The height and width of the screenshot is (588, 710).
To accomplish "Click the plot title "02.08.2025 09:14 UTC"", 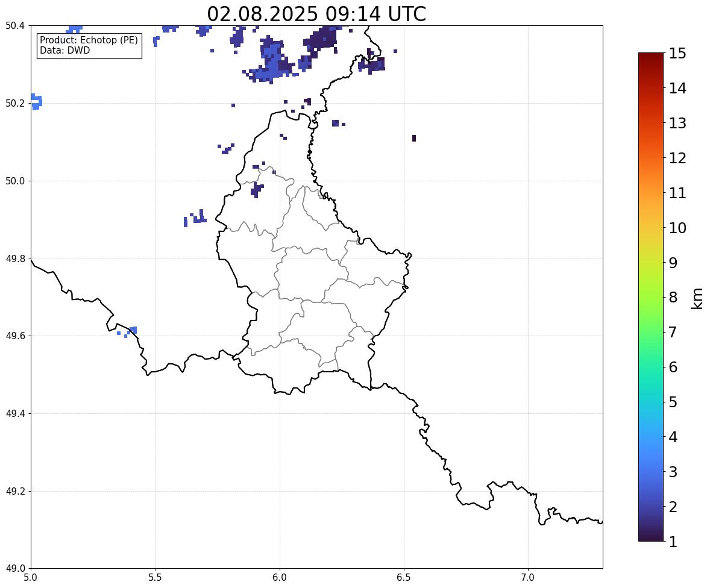I will point(316,14).
